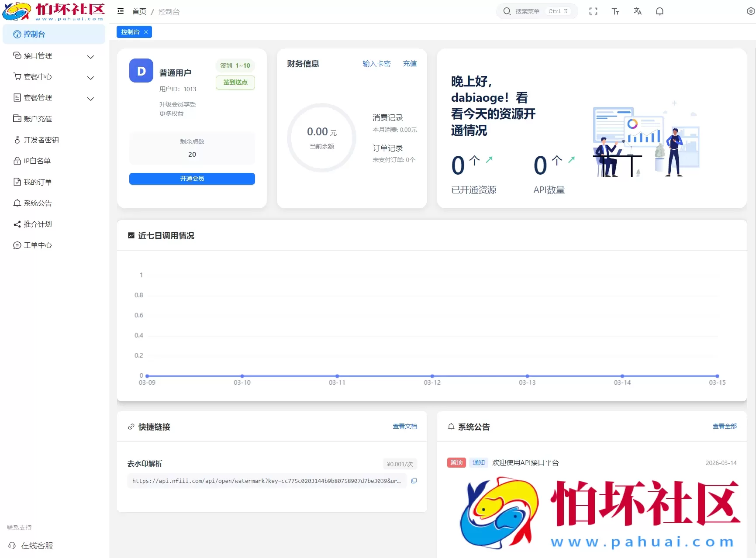756x558 pixels.
Task: Open 充值 link in financial info card
Action: click(x=409, y=63)
